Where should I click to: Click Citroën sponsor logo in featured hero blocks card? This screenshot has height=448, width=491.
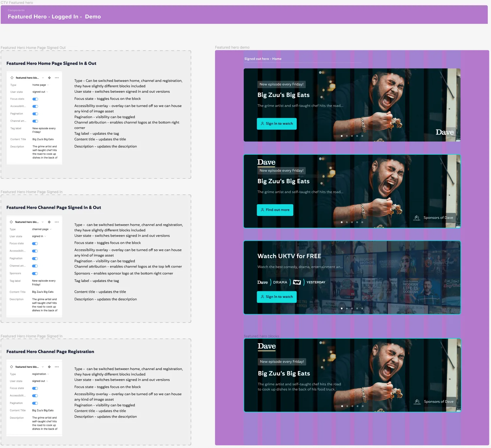[x=417, y=402]
